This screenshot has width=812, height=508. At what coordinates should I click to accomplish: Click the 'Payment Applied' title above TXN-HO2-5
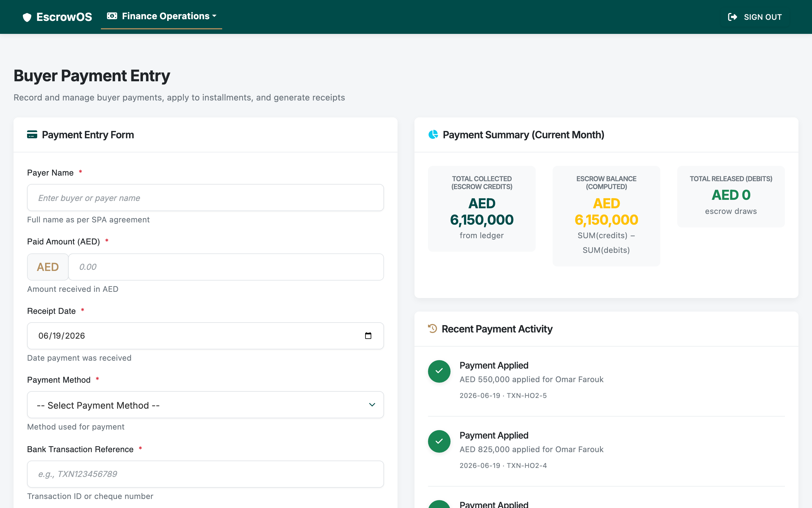tap(494, 365)
